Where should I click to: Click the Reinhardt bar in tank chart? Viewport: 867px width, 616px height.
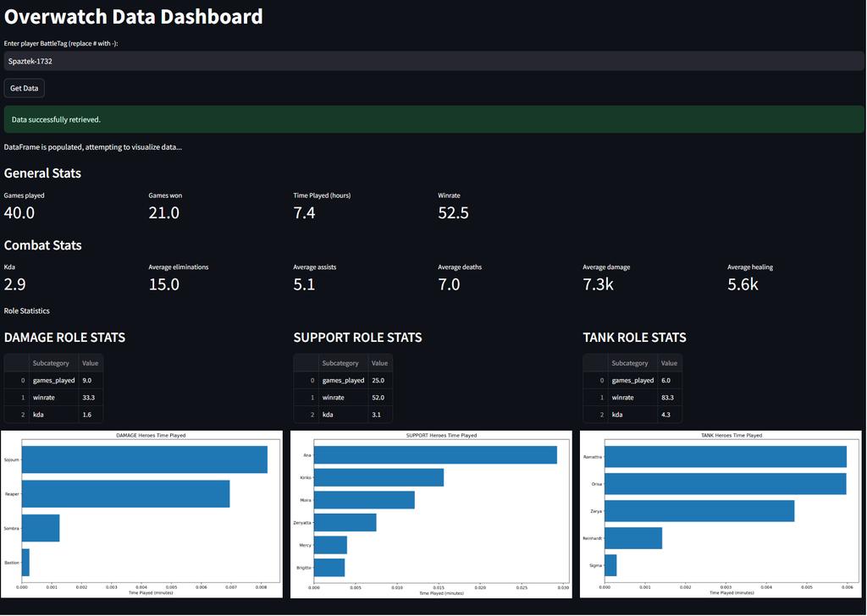[x=633, y=538]
